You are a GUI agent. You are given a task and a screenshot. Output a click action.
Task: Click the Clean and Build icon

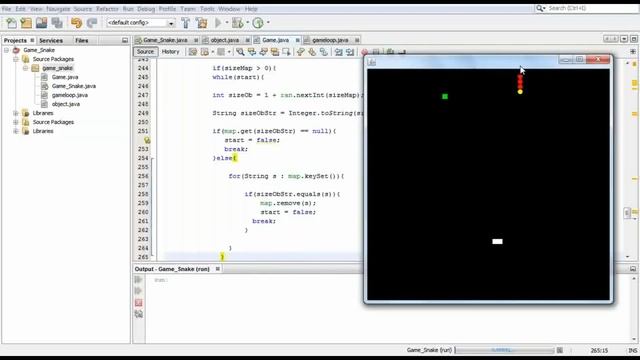tap(202, 23)
